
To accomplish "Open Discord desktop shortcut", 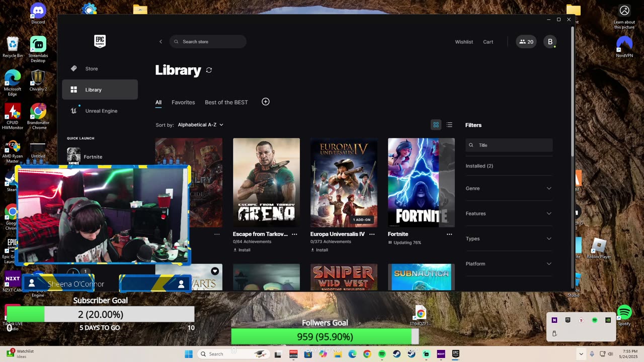I will (38, 14).
